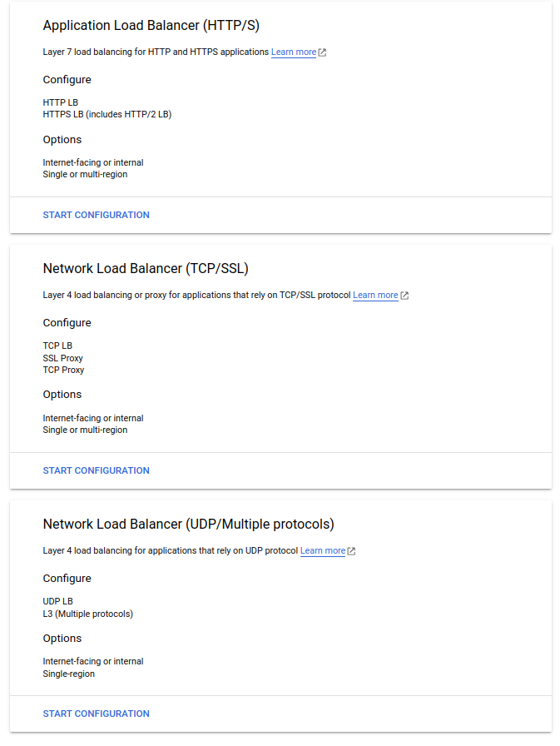Click the Application Load Balancer (HTTP/S) heading

coord(151,25)
